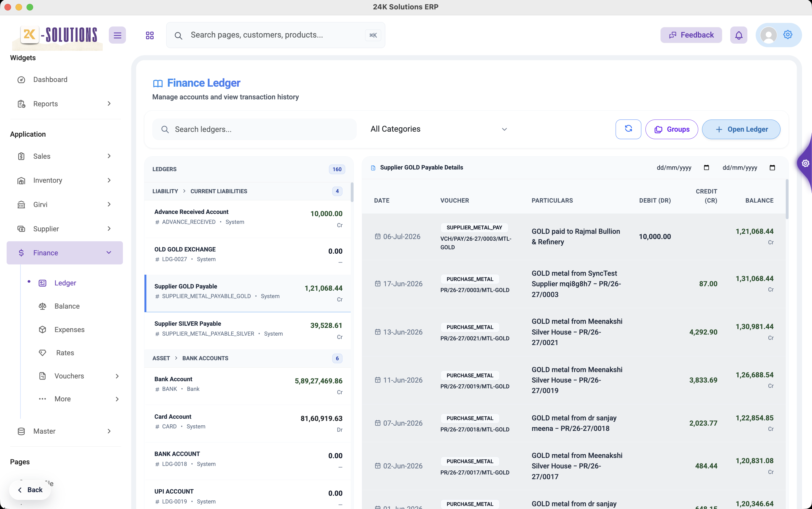
Task: Focus the global search field
Action: [275, 35]
